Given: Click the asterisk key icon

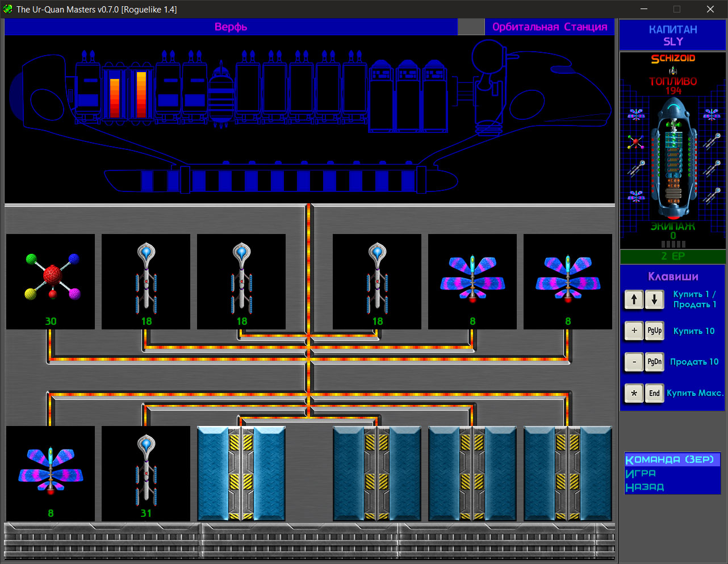Looking at the screenshot, I should coord(634,393).
